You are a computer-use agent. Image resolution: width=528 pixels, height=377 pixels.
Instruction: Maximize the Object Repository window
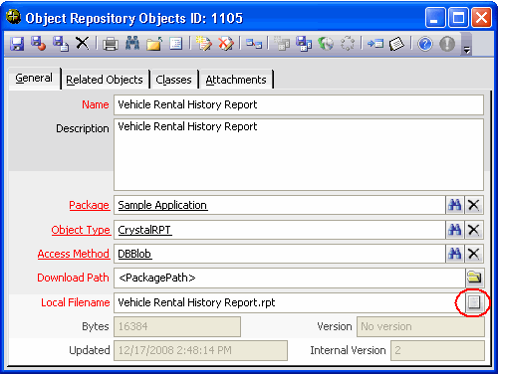[458, 18]
